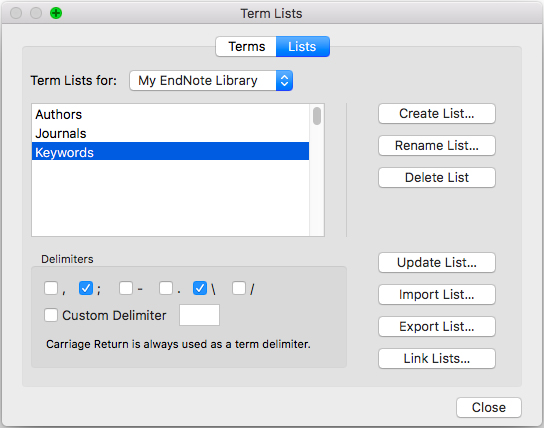Delete the selected Keywords list

click(x=436, y=177)
